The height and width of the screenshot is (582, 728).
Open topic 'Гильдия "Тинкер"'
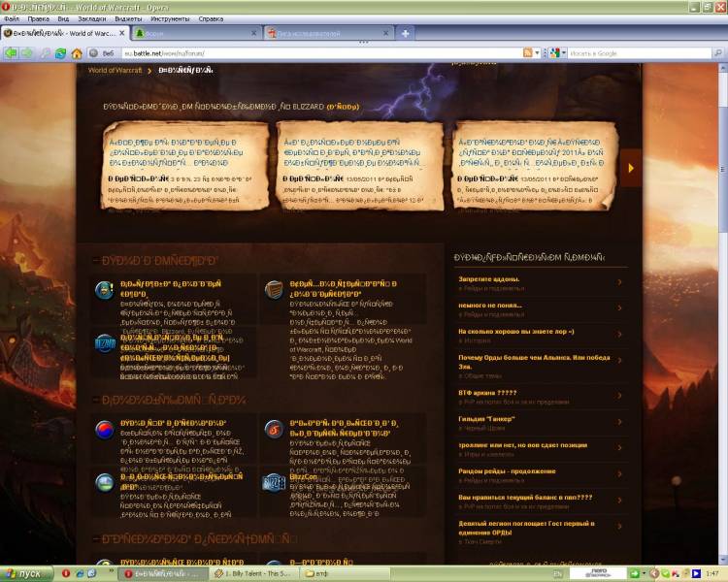tap(486, 419)
